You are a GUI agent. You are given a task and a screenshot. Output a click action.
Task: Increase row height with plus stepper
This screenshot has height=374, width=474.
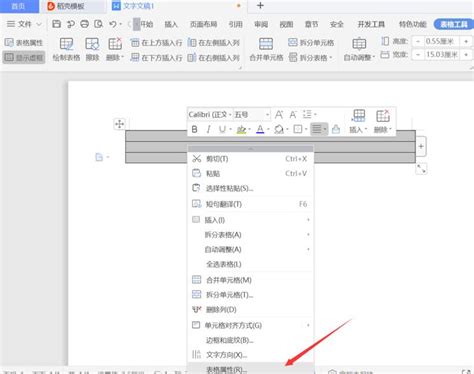point(466,41)
